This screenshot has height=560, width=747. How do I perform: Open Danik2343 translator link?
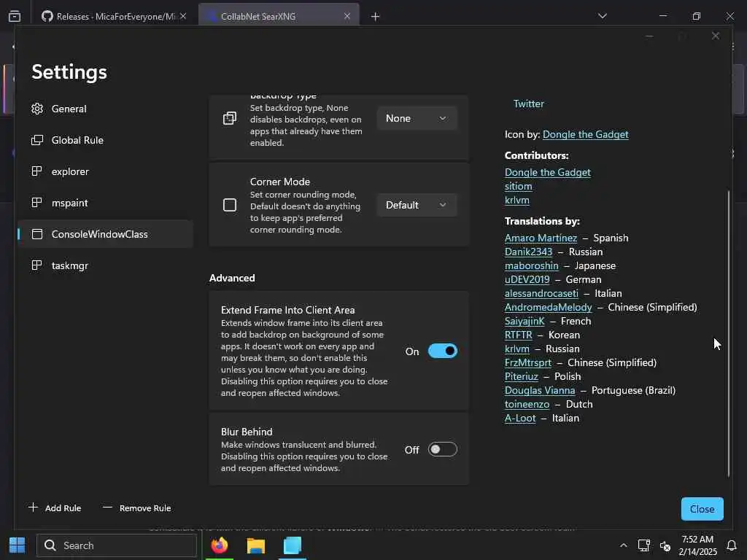click(x=528, y=252)
